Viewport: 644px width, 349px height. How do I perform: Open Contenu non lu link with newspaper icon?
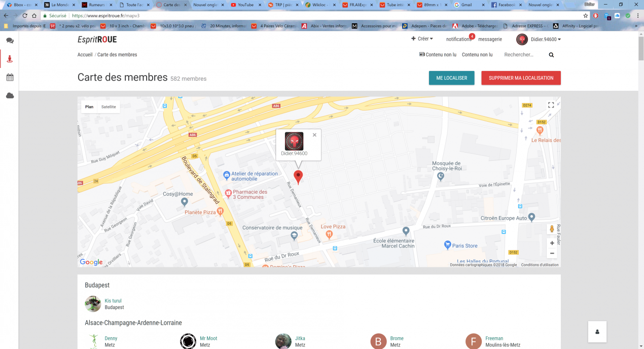pyautogui.click(x=438, y=55)
